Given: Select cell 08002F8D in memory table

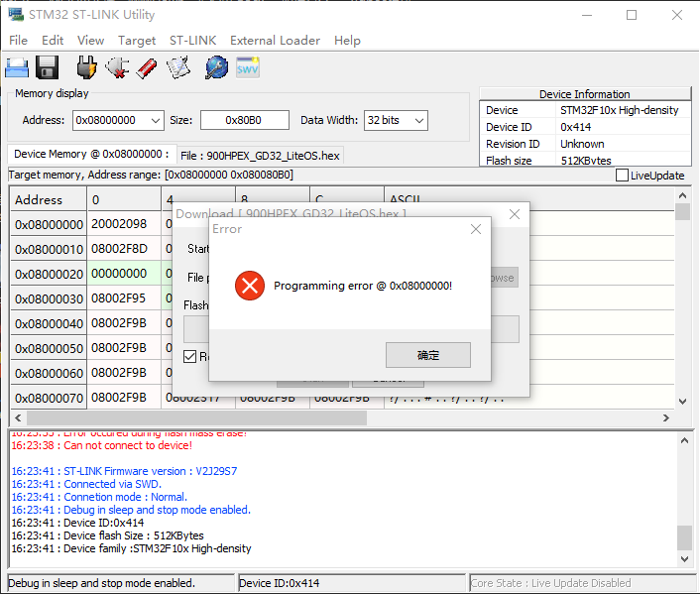Looking at the screenshot, I should click(124, 249).
